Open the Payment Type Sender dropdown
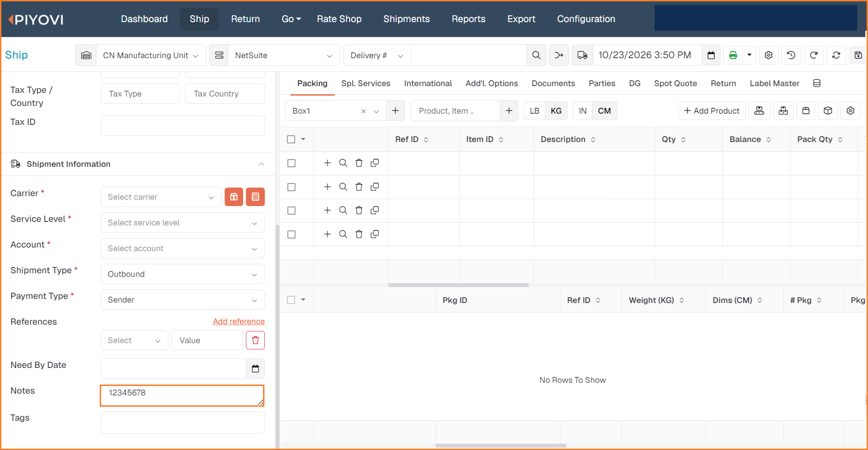 [183, 300]
